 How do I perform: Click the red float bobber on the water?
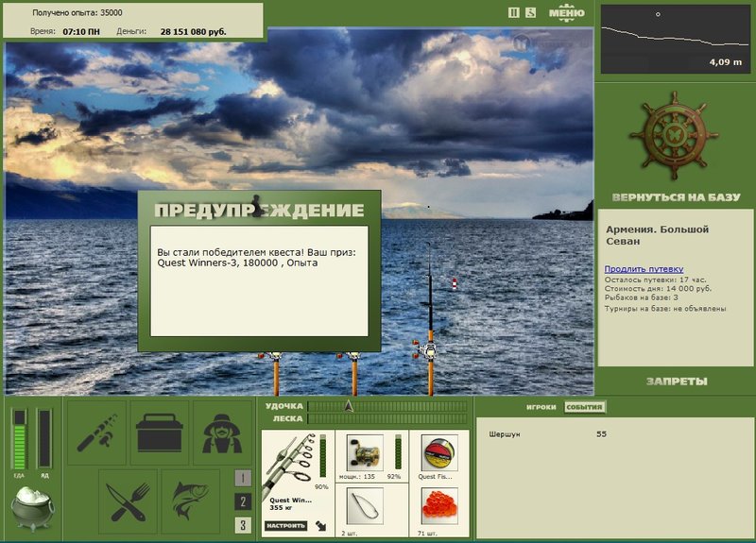[x=455, y=284]
